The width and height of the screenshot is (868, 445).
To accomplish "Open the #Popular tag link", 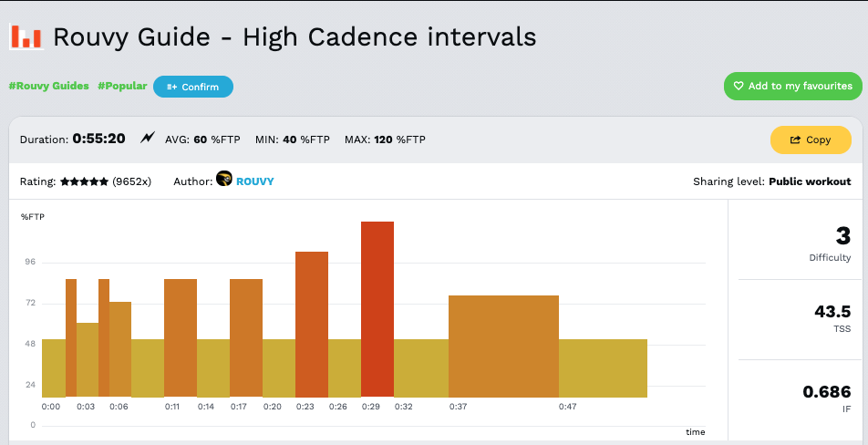I will (x=122, y=86).
